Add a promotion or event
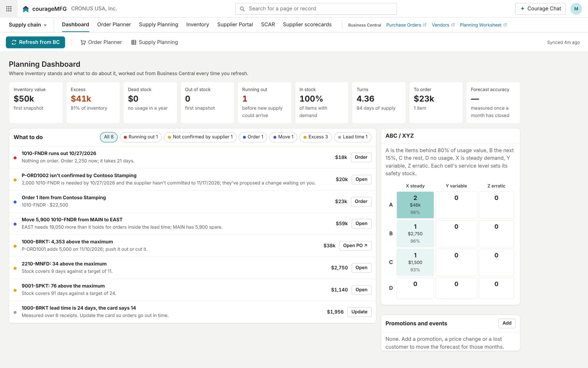The height and width of the screenshot is (368, 588). [x=507, y=323]
